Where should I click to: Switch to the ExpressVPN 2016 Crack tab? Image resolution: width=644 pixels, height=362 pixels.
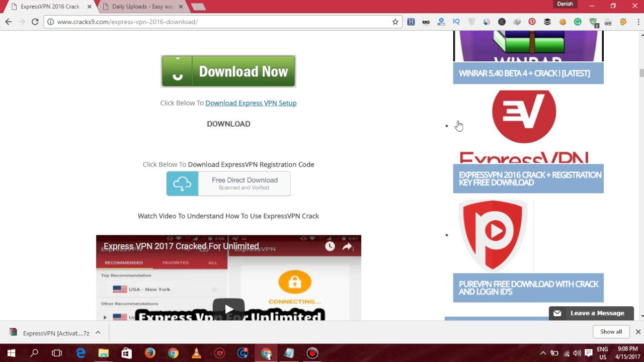click(x=49, y=7)
